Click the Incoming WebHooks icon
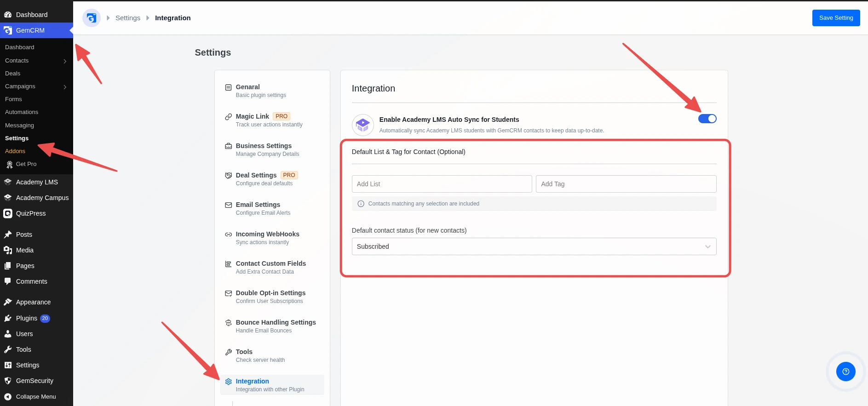Image resolution: width=868 pixels, height=406 pixels. 228,234
